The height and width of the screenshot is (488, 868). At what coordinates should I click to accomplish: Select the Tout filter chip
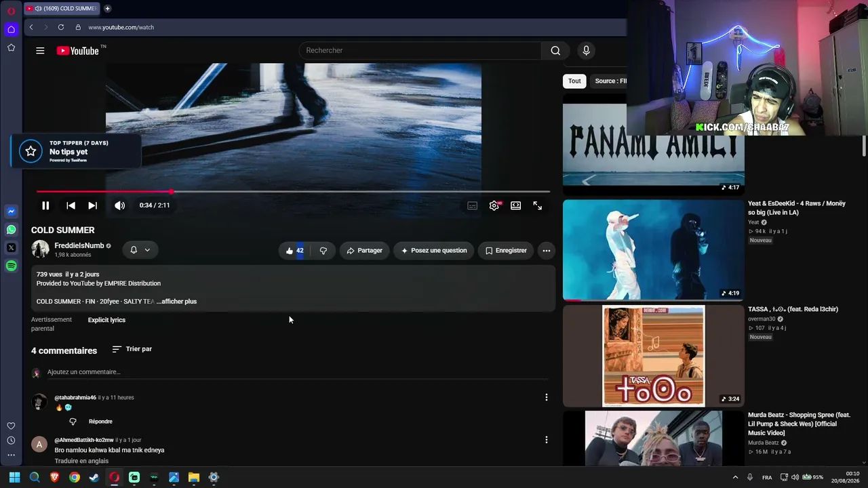point(574,81)
